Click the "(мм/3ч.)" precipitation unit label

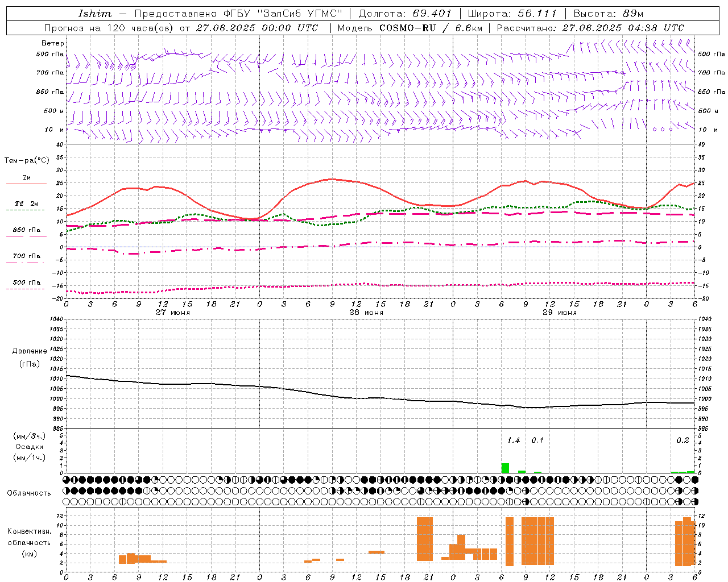(x=30, y=436)
